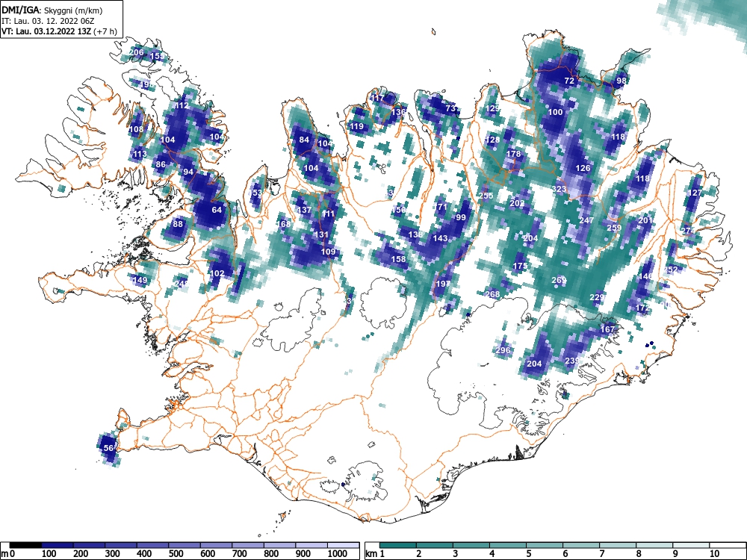Viewport: 747px width, 560px height.
Task: Click the map value 99
Action: (x=461, y=217)
